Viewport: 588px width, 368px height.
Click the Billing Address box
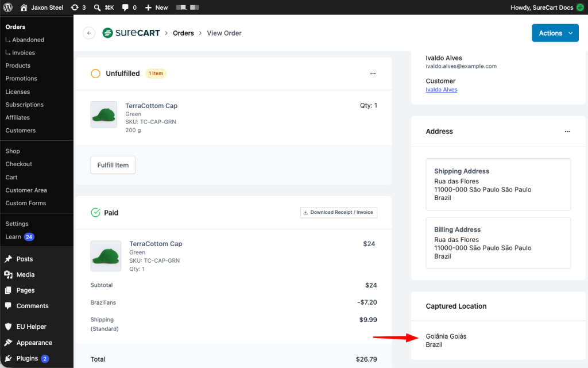coord(498,243)
